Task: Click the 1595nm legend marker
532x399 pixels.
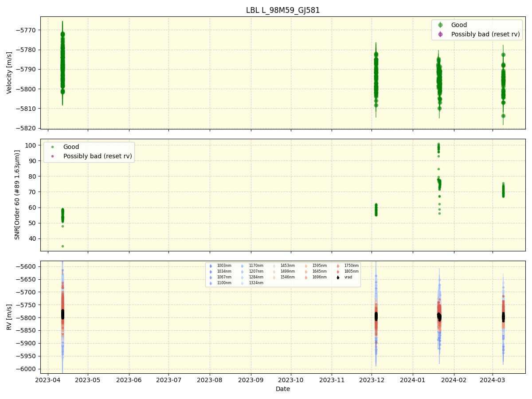Action: [x=306, y=266]
